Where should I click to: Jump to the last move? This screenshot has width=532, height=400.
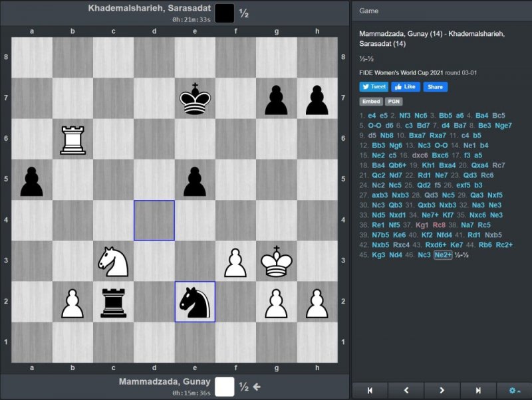[478, 390]
